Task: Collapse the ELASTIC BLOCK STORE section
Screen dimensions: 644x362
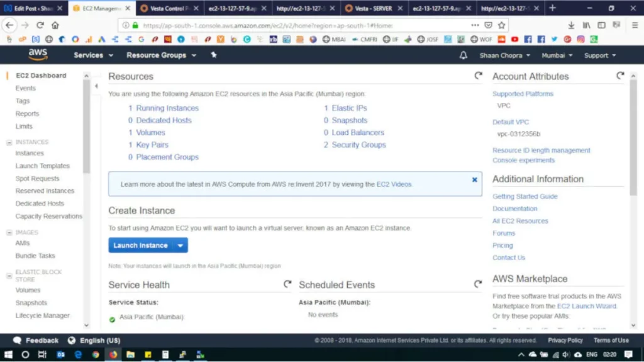Action: 9,276
